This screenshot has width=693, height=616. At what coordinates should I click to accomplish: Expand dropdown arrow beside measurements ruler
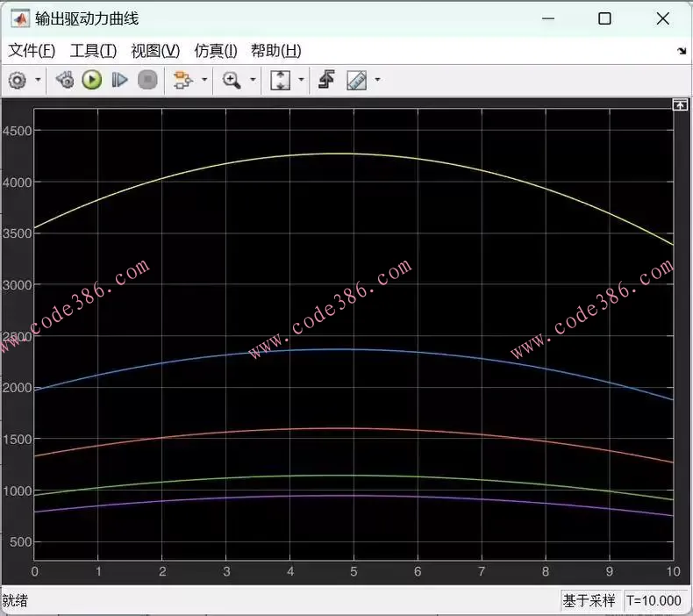point(377,80)
